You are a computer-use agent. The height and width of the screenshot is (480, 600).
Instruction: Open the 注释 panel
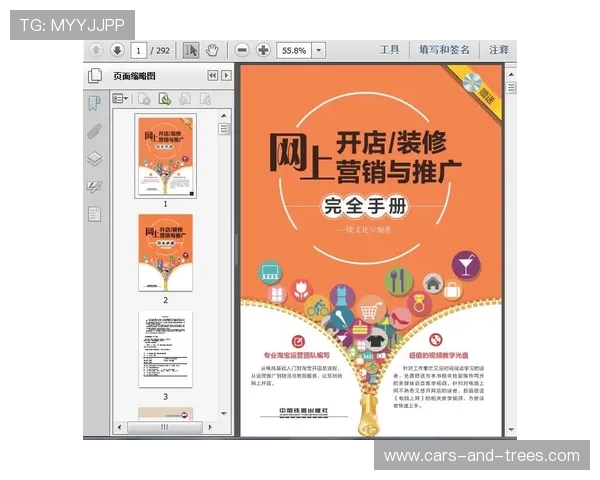click(499, 50)
